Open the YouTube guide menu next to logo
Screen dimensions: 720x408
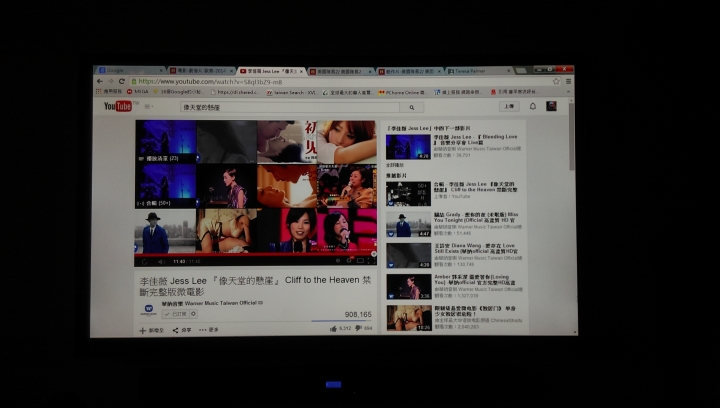point(148,106)
